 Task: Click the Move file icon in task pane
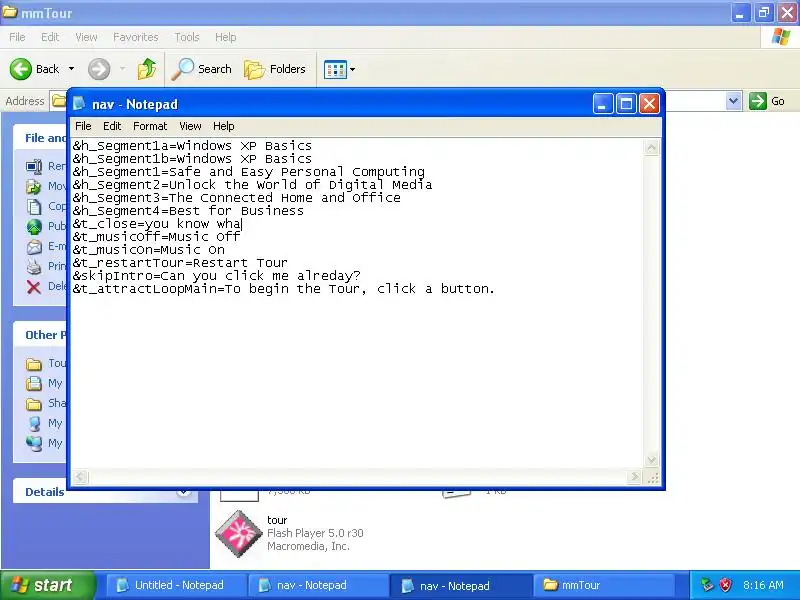point(34,186)
